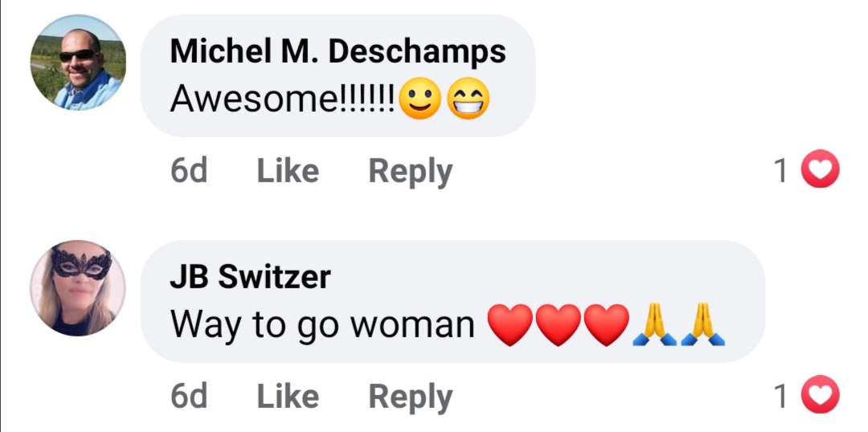Image resolution: width=868 pixels, height=432 pixels.
Task: Click the last praying hands emoji
Action: 703,326
